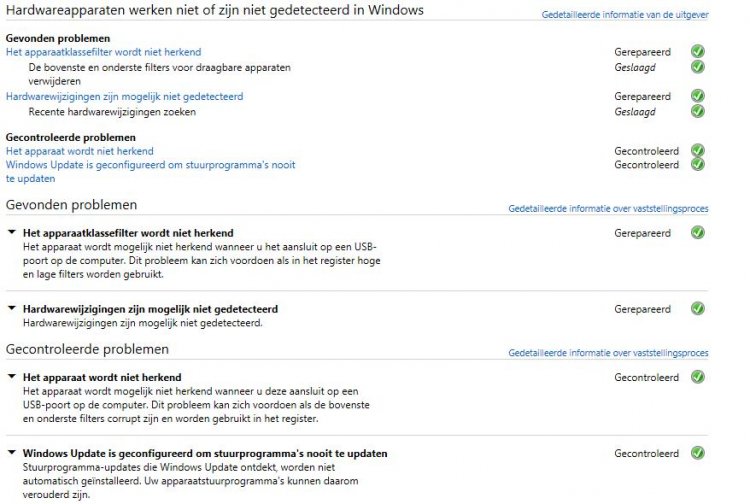Open Hardwarewijzigingen zijn mogelijk niet gedetecteerd link
750x504 pixels.
click(x=124, y=96)
